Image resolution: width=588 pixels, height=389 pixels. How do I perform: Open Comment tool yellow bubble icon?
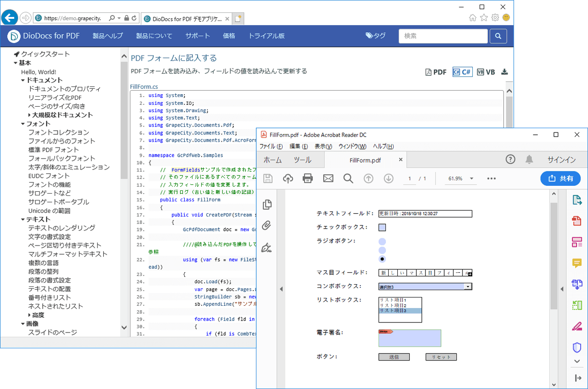[577, 263]
